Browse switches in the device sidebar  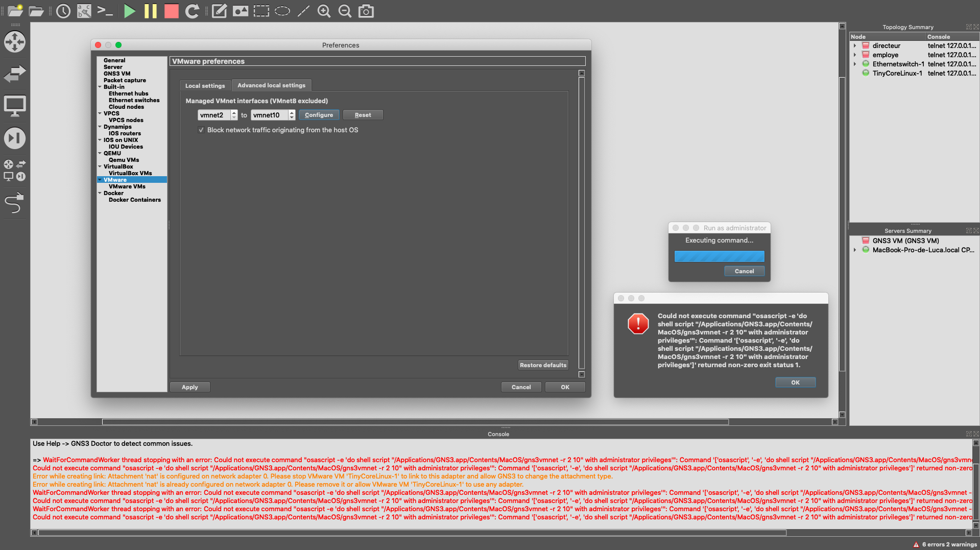coord(15,74)
